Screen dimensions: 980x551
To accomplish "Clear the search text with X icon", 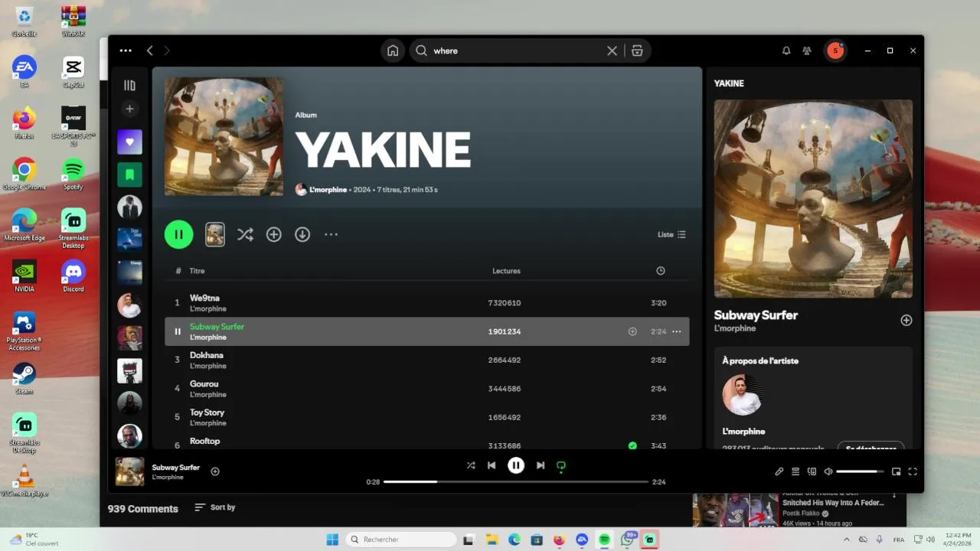I will point(612,51).
